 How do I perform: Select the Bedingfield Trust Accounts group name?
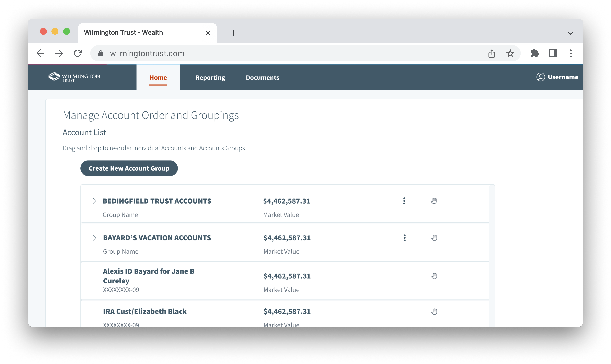(x=157, y=201)
